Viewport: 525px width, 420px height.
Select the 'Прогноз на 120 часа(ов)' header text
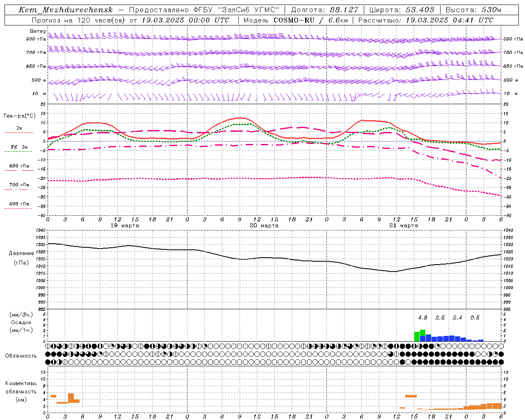coord(79,20)
